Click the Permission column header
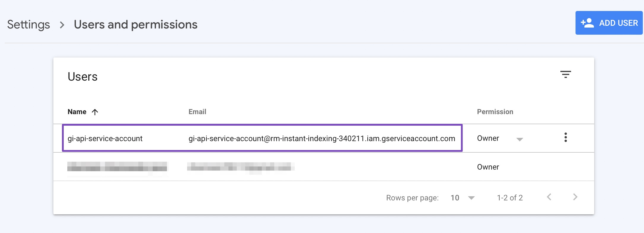This screenshot has width=644, height=233. tap(495, 112)
